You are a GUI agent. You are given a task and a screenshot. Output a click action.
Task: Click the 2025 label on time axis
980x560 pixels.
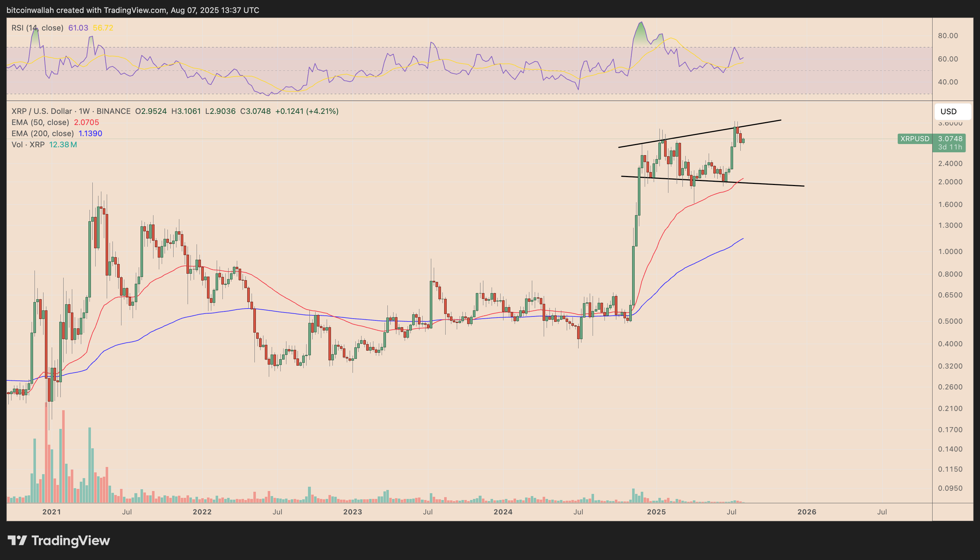(x=657, y=512)
